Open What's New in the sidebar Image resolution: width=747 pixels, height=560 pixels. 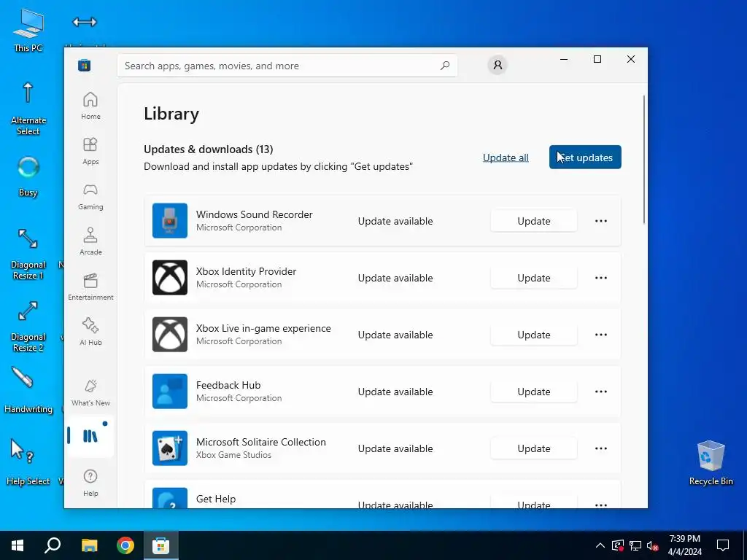pyautogui.click(x=90, y=392)
